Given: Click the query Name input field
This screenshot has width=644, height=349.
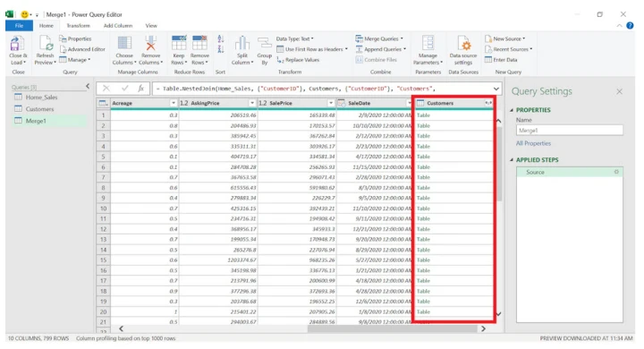Looking at the screenshot, I should (569, 131).
